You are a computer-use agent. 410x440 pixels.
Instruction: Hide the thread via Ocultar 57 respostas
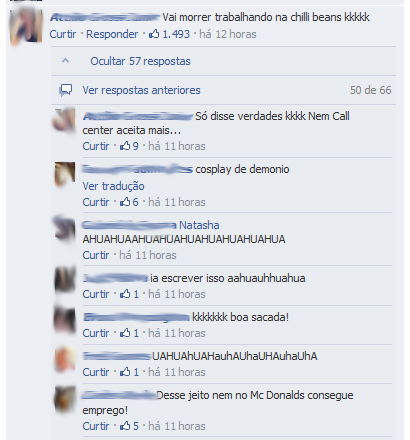coord(140,61)
